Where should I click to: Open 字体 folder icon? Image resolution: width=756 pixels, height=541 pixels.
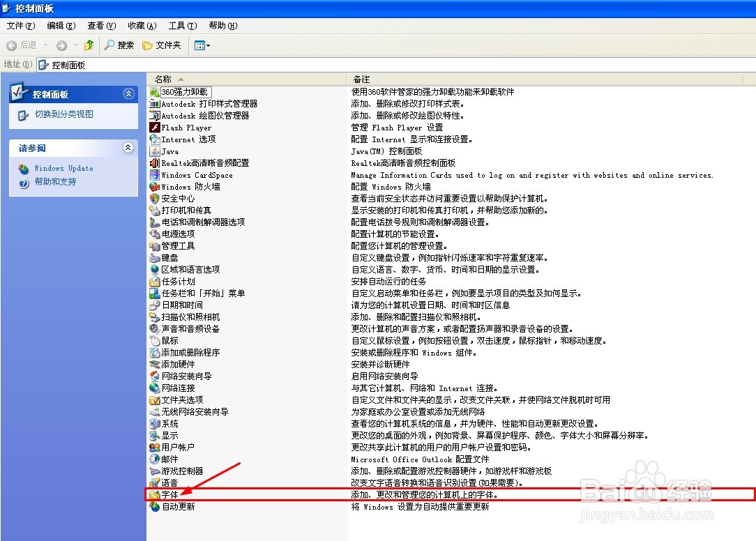154,495
